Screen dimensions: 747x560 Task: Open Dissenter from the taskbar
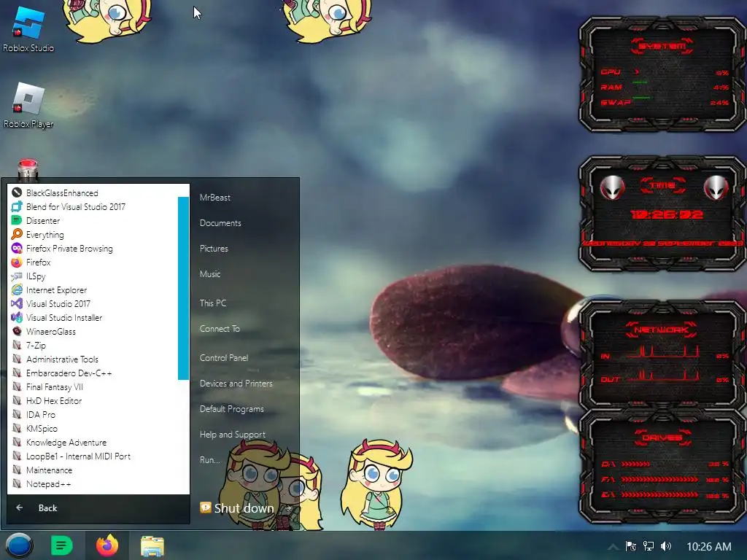[61, 545]
